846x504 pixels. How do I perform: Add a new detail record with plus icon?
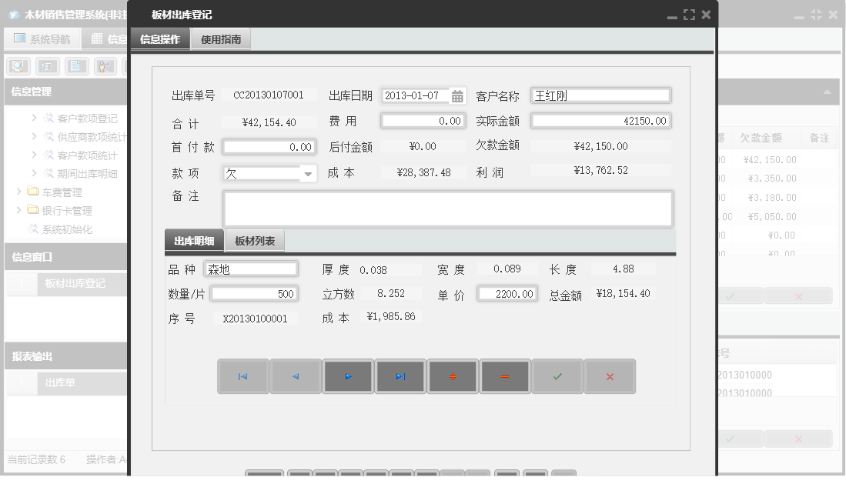point(453,376)
